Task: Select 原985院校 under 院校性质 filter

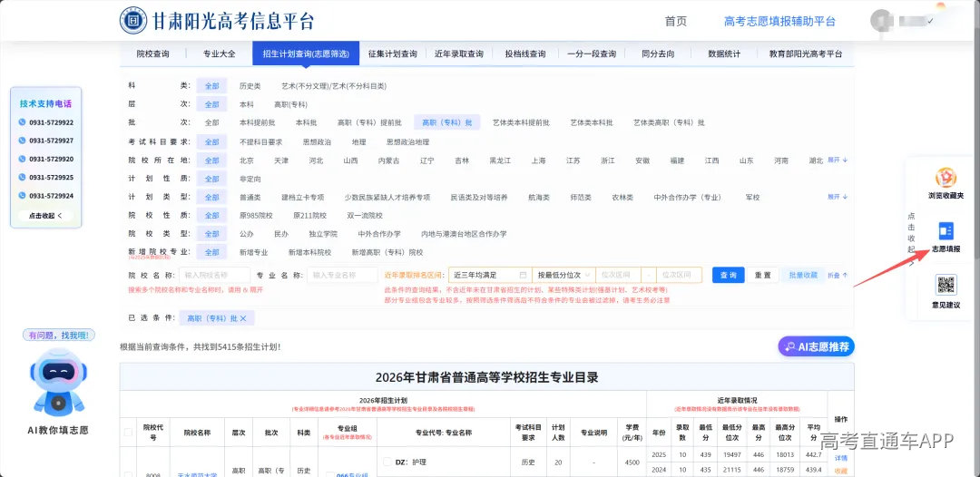Action: 256,216
